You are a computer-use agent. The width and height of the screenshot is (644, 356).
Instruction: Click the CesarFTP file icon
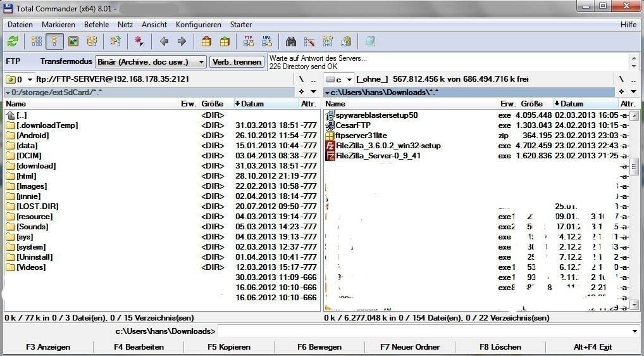pos(330,125)
